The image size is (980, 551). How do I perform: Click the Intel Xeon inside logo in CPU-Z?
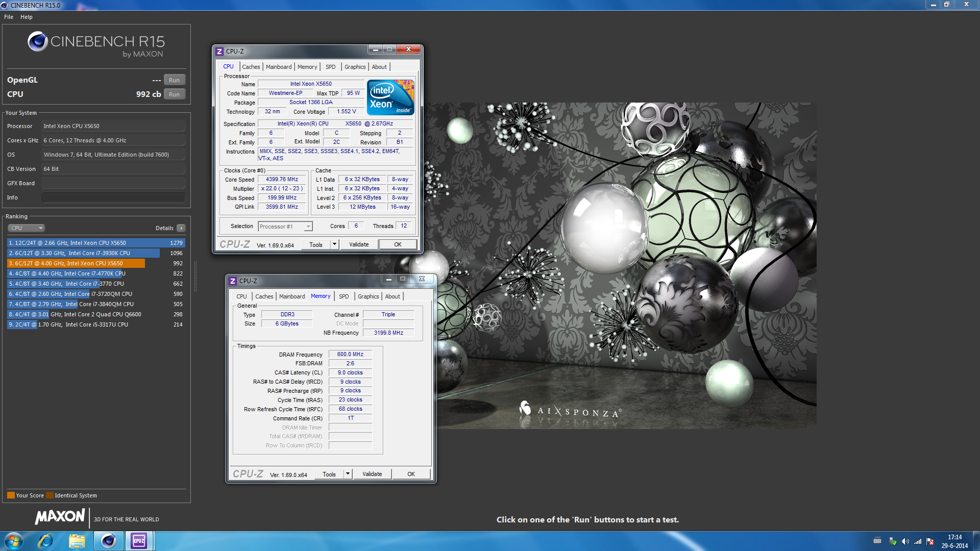point(390,97)
